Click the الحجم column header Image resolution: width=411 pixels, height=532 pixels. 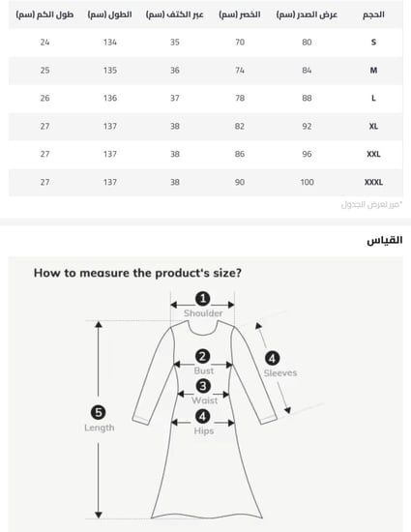click(373, 15)
